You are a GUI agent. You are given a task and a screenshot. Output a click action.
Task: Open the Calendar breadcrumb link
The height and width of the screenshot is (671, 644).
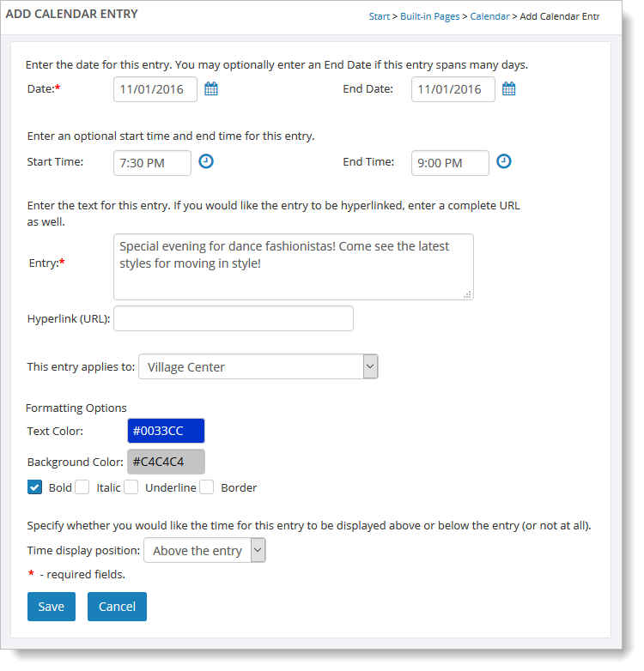pyautogui.click(x=489, y=16)
